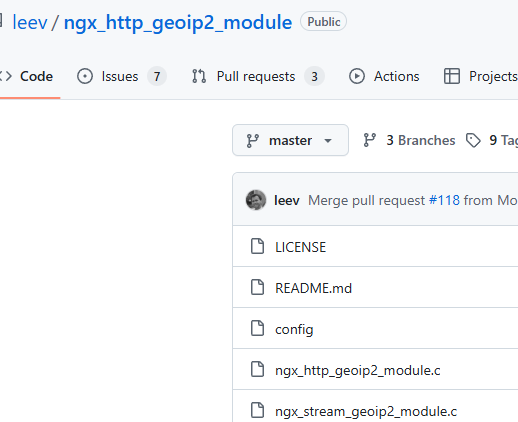The height and width of the screenshot is (422, 518).
Task: Click the Pull requests merge icon
Action: point(199,76)
